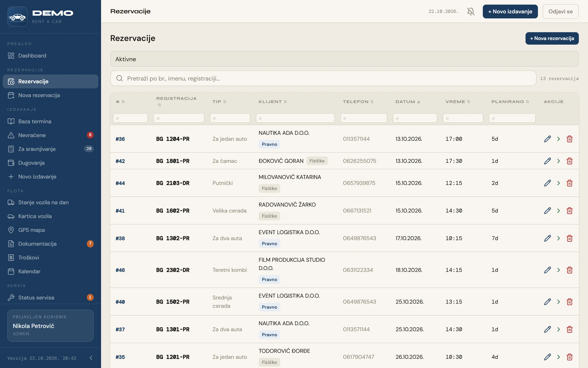Click the + Nova rezervacija button
Viewport: 588px width, 368px height.
(552, 38)
